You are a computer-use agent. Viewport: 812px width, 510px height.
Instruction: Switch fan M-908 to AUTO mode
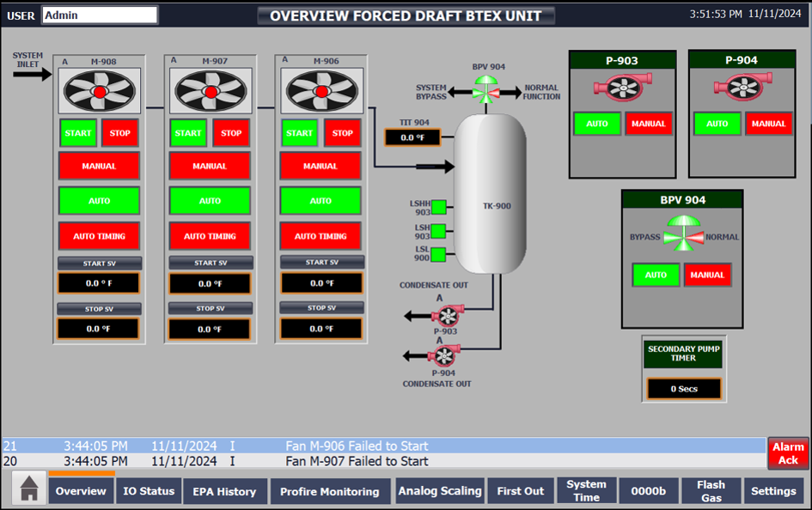coord(100,200)
